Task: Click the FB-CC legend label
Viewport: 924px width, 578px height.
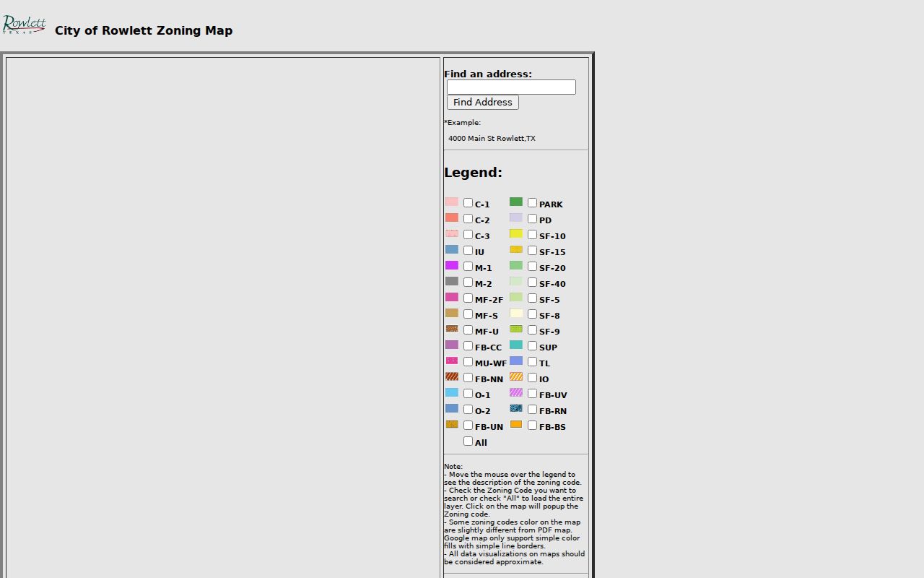Action: 488,348
